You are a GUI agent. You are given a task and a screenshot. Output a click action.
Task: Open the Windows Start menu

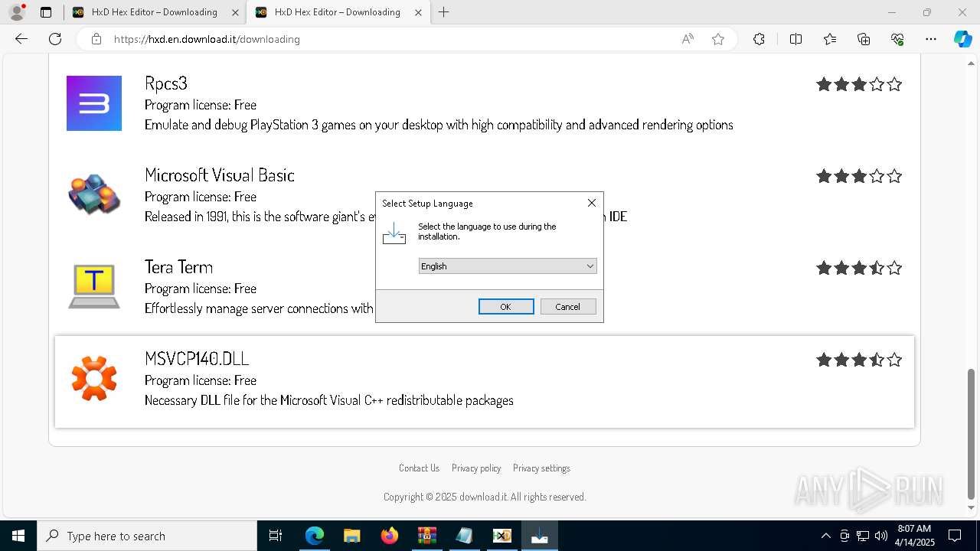click(x=18, y=536)
